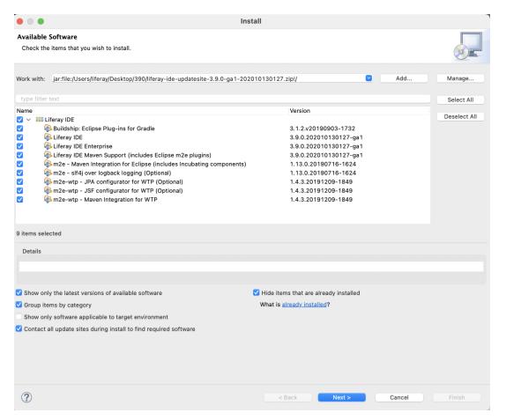The width and height of the screenshot is (506, 420).
Task: Open help with the question mark icon
Action: click(x=26, y=397)
